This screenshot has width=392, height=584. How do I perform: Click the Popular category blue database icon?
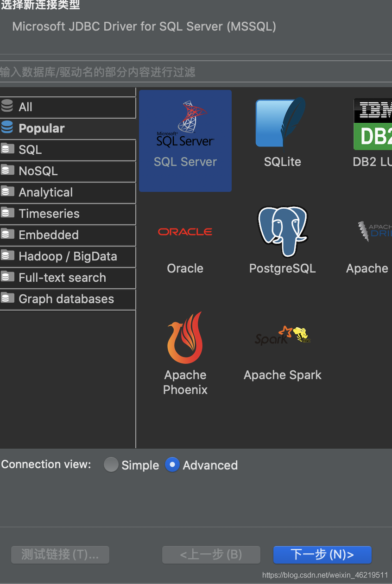pos(7,127)
